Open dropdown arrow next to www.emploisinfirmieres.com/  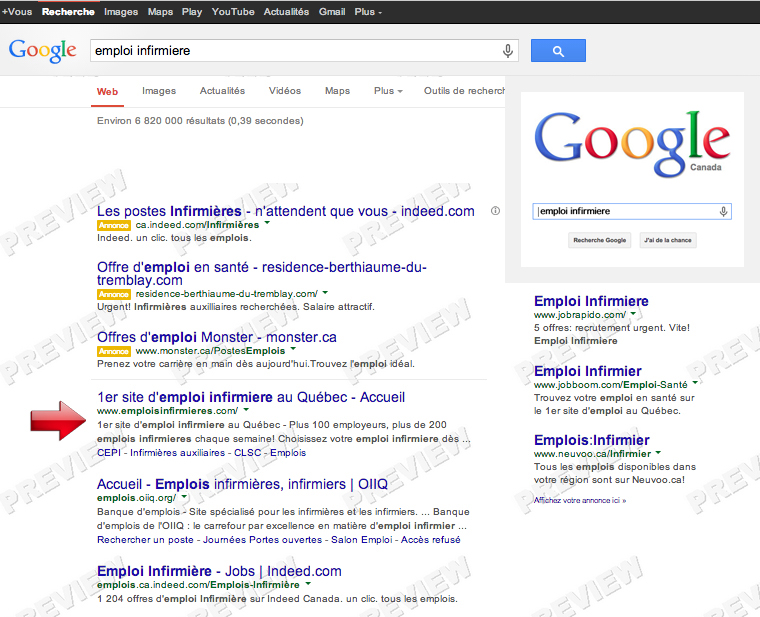pos(246,410)
